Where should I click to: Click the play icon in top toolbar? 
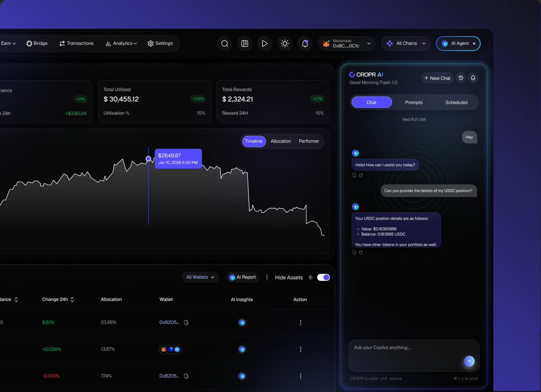click(x=264, y=44)
